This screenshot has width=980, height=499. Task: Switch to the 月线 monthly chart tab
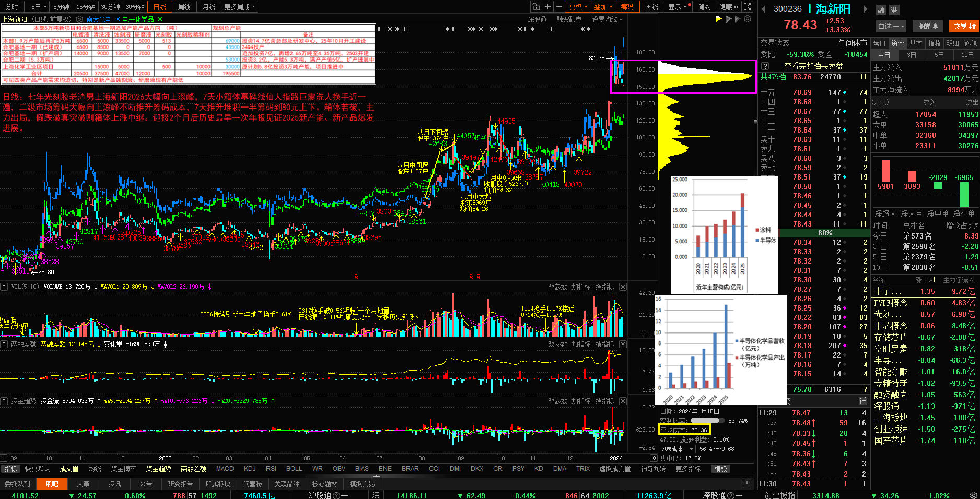pyautogui.click(x=209, y=7)
